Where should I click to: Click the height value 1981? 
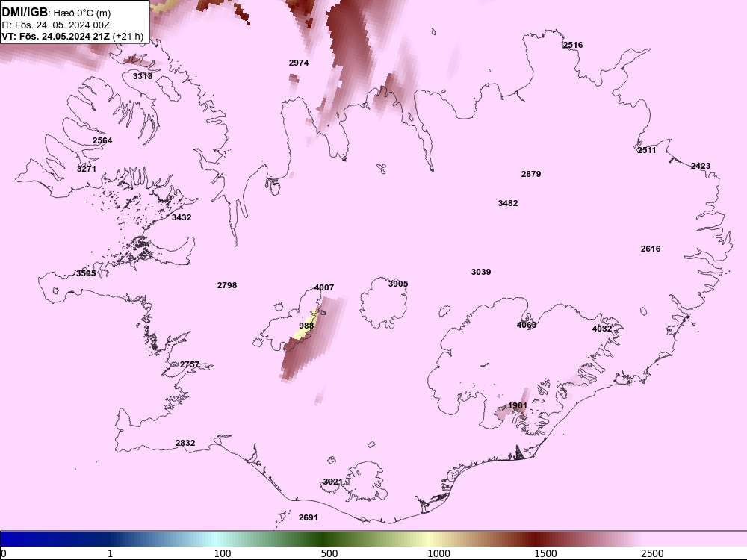coord(518,406)
